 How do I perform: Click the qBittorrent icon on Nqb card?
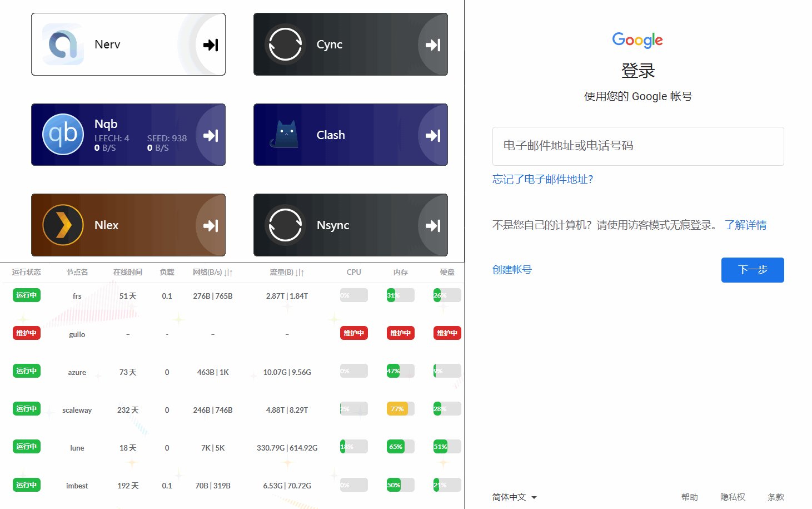tap(63, 135)
